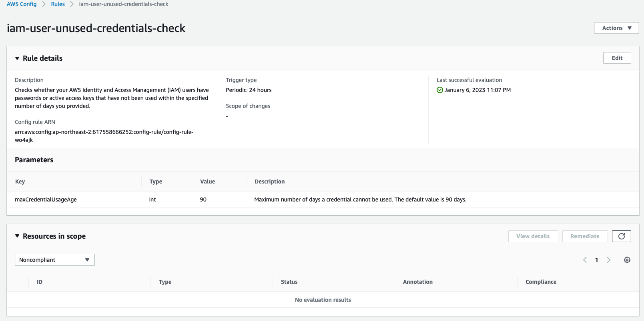644x321 pixels.
Task: Click the current rule name in breadcrumb
Action: [124, 4]
